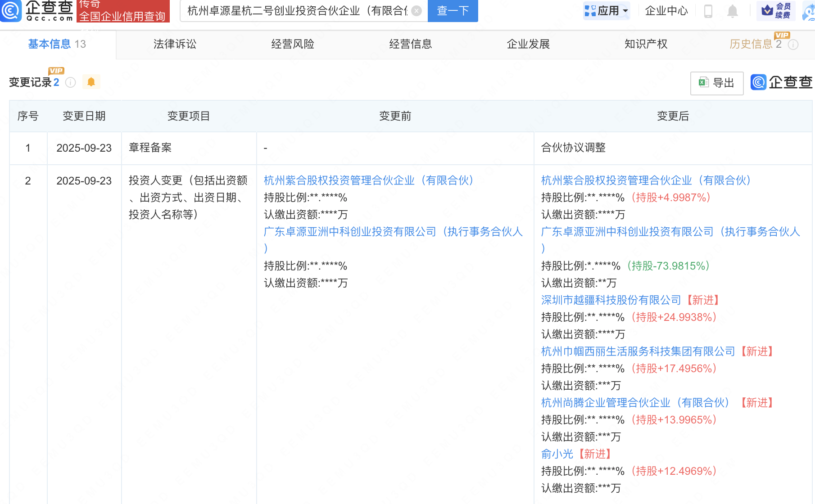Open the 杭州巾帼西丽生活服务科技集团有限公司 link
815x504 pixels.
[638, 351]
